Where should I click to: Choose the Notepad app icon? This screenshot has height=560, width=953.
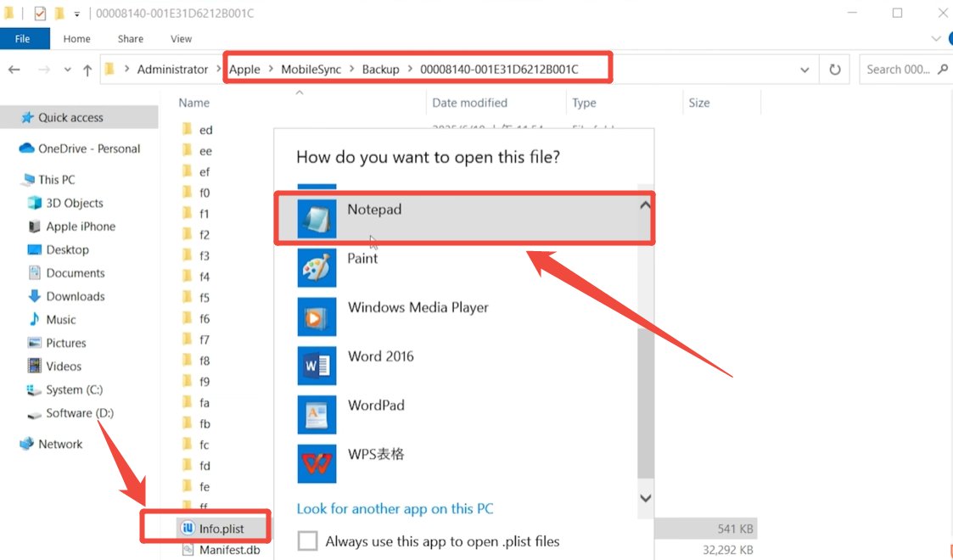pos(317,219)
